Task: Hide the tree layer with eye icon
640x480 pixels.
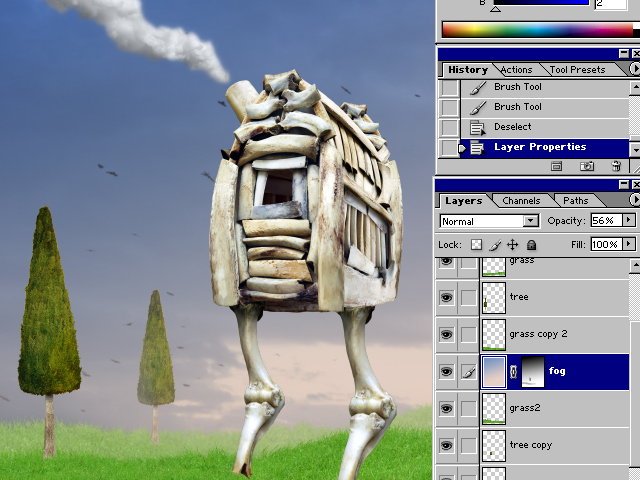Action: [447, 297]
